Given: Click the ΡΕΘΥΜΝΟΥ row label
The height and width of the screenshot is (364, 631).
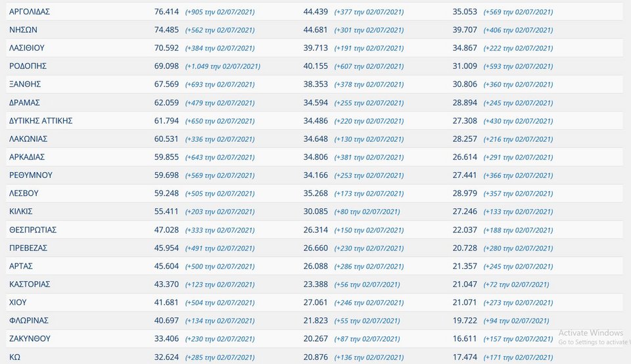Looking at the screenshot, I should click(x=31, y=175).
